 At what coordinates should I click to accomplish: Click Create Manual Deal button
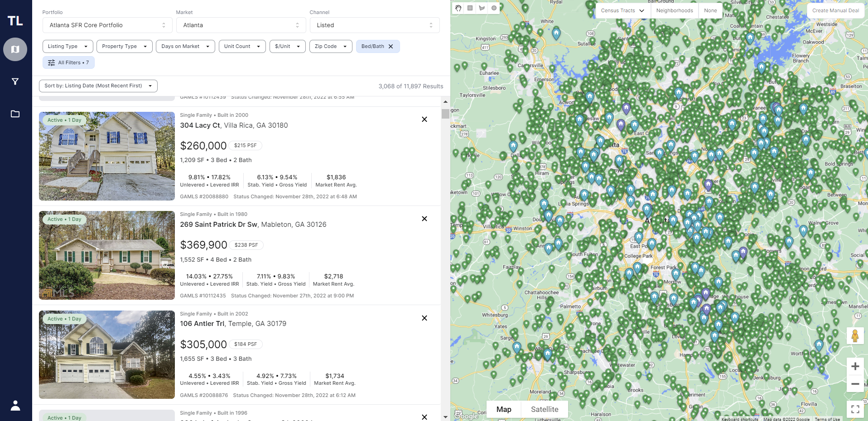[835, 10]
